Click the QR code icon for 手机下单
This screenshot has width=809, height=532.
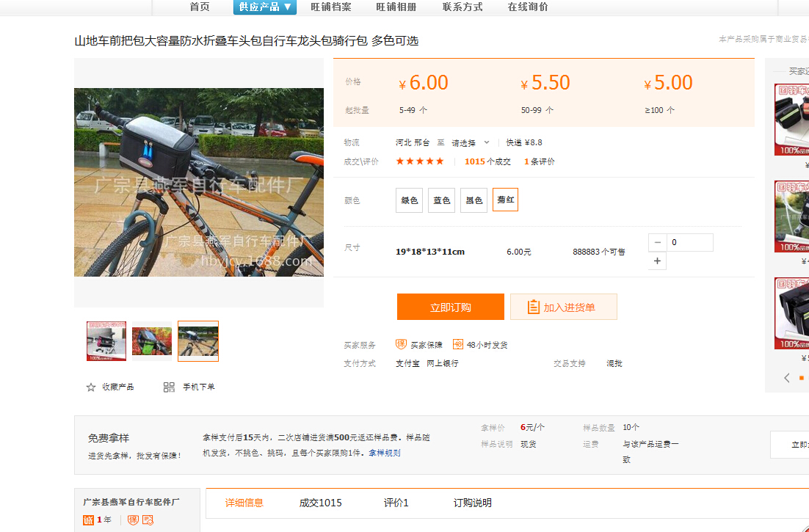coord(169,387)
